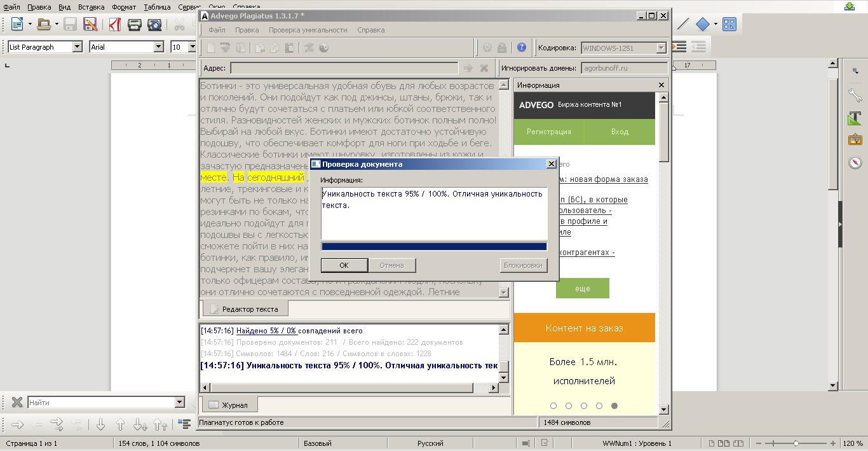The image size is (868, 451).
Task: Open Styles and Formatting sidebar icon
Action: 855,118
